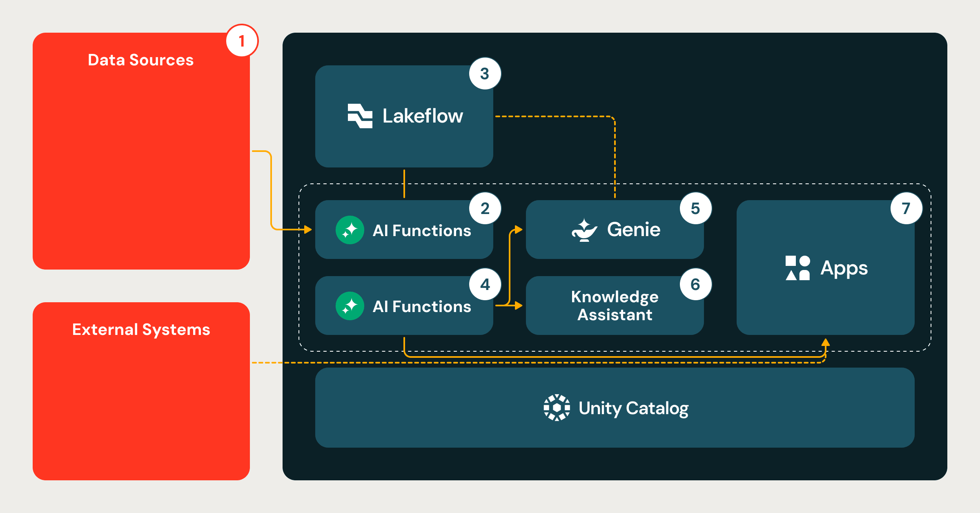
Task: Open the Knowledge Assistant box
Action: coord(615,306)
